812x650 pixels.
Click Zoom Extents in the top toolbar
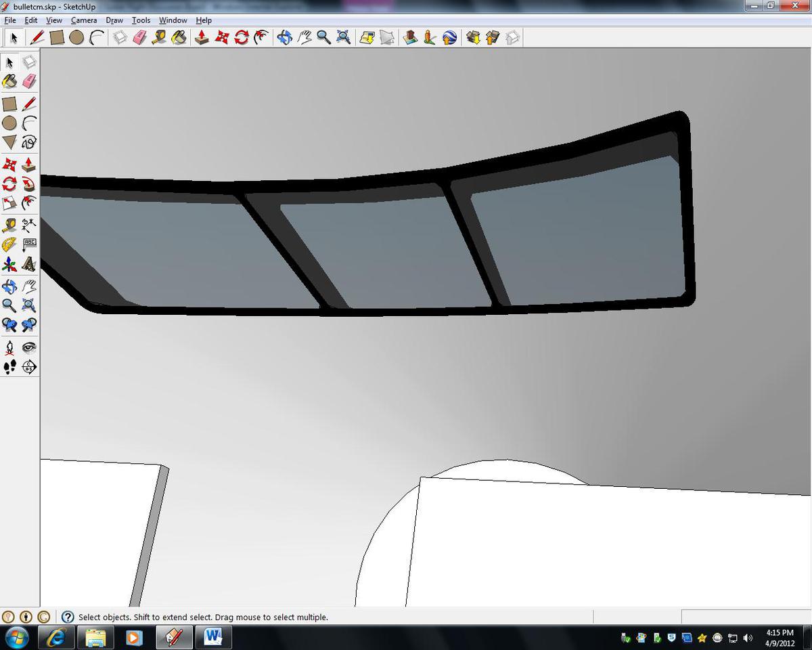343,37
